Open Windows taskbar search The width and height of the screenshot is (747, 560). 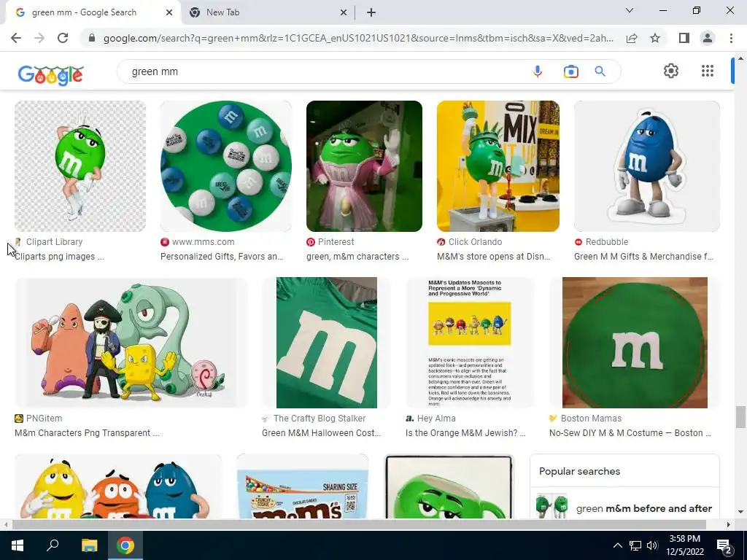[x=53, y=545]
